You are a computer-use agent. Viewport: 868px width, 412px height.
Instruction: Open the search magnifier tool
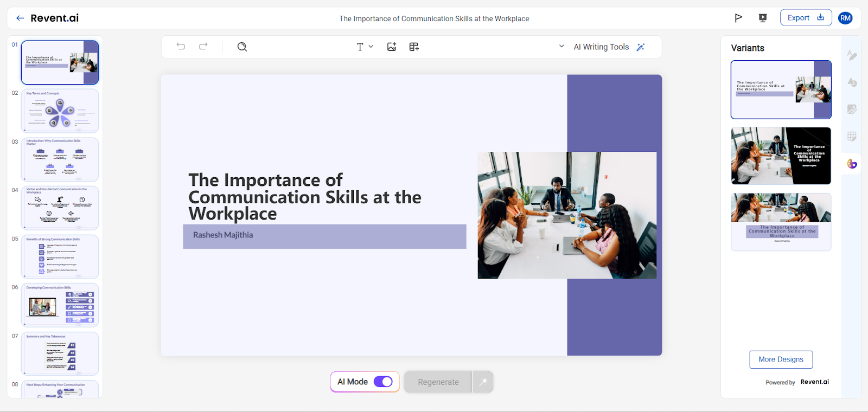pyautogui.click(x=242, y=47)
